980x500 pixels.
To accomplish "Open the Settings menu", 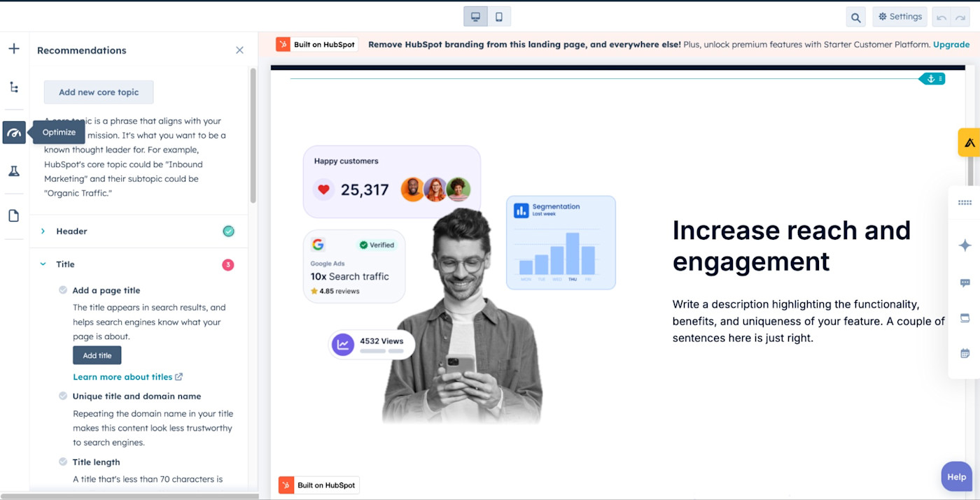I will tap(899, 17).
